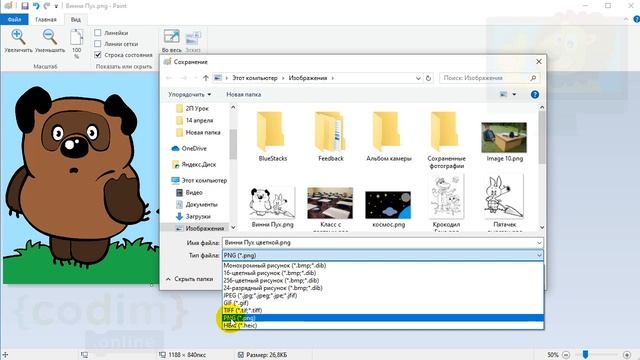
Task: Click the Redo arrow in quick access toolbar
Action: click(x=47, y=6)
